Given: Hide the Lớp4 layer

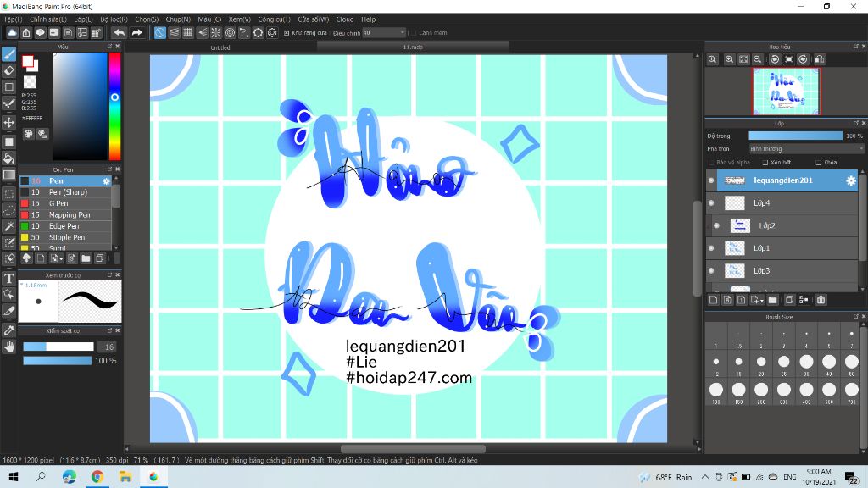Looking at the screenshot, I should coord(711,203).
